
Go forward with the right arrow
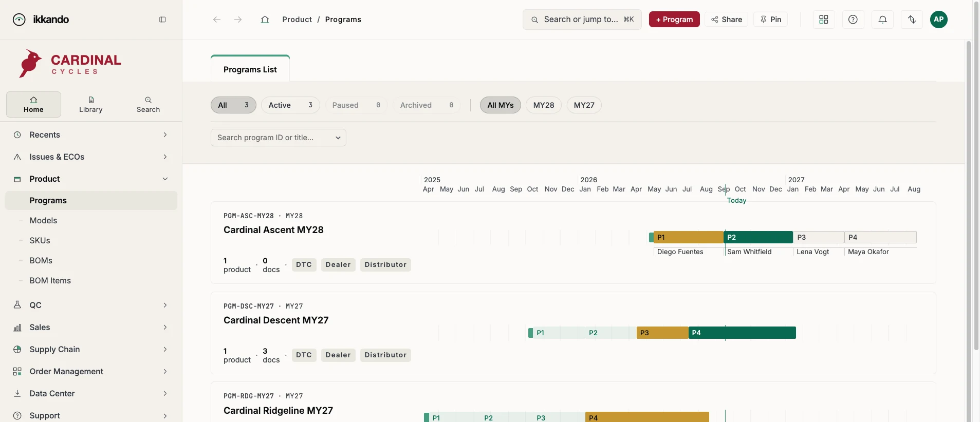click(238, 20)
